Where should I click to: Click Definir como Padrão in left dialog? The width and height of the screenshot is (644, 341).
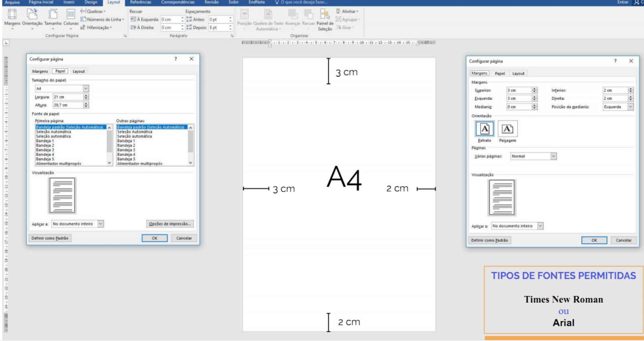pyautogui.click(x=50, y=238)
